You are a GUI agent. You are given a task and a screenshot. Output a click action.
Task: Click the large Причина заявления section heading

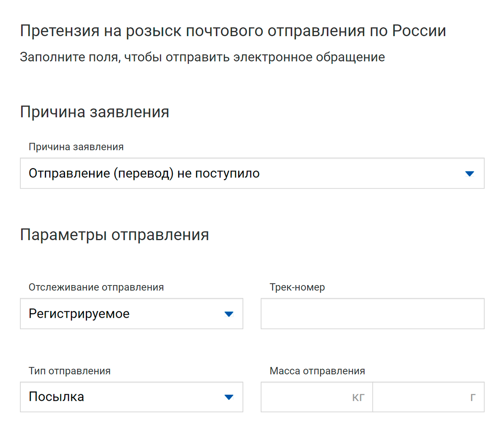[94, 112]
